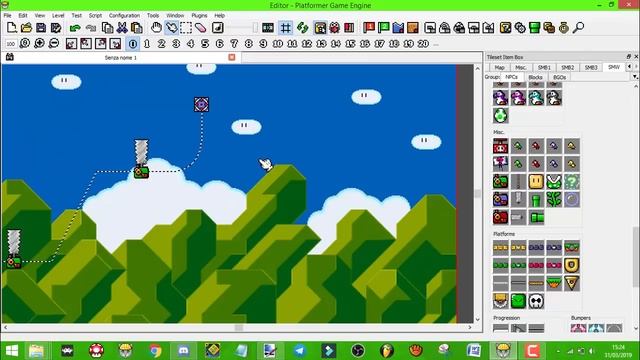
Task: Pick the green Yoshi egg NPC
Action: (x=500, y=115)
